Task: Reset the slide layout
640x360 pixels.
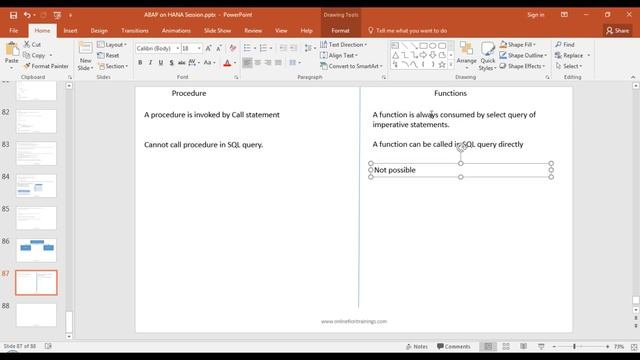Action: 108,55
